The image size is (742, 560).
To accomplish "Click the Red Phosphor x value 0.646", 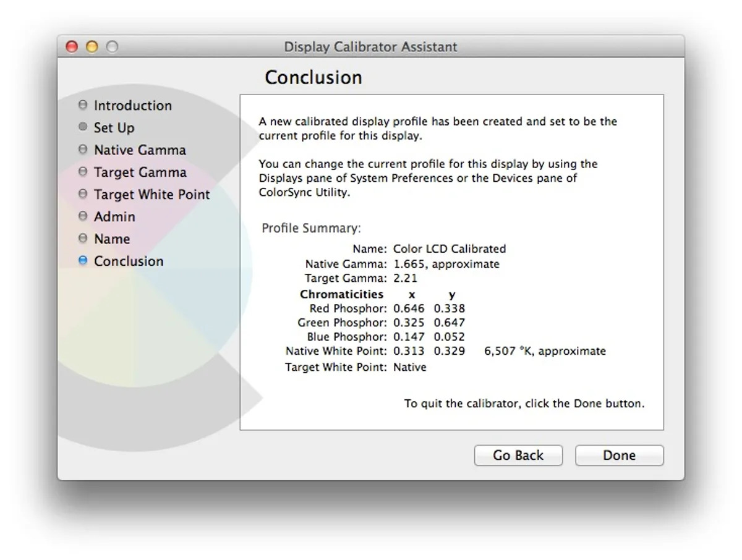I will pos(409,308).
